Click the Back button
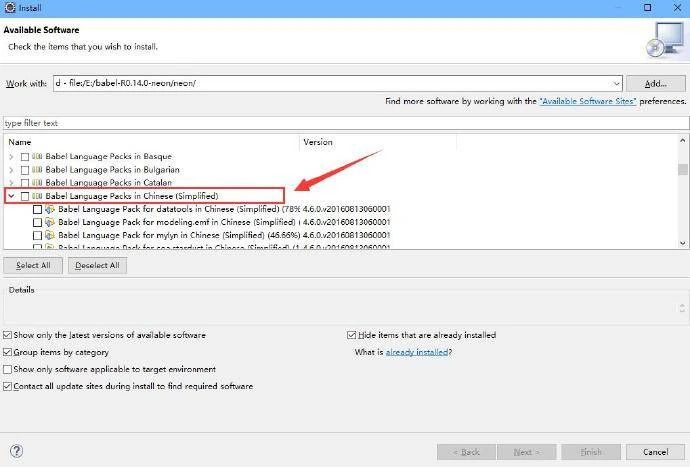 tap(466, 452)
